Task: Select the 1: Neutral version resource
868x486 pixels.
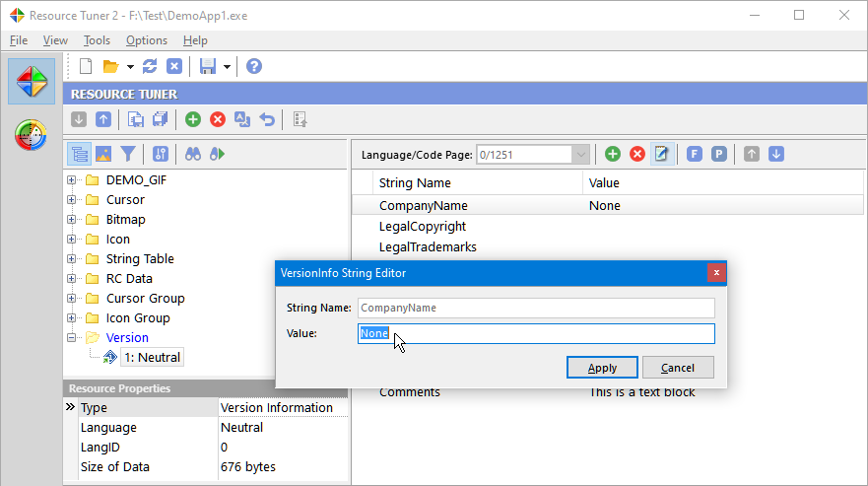Action: pos(153,358)
